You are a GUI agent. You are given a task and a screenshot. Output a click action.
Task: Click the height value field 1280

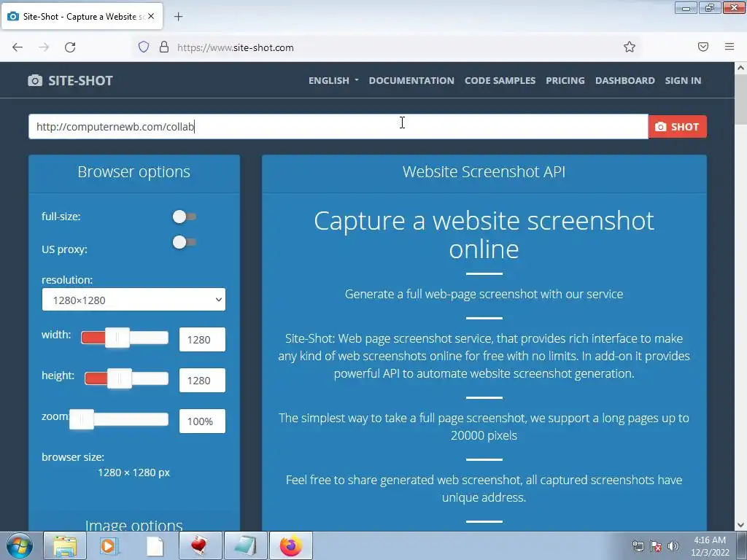pos(202,381)
